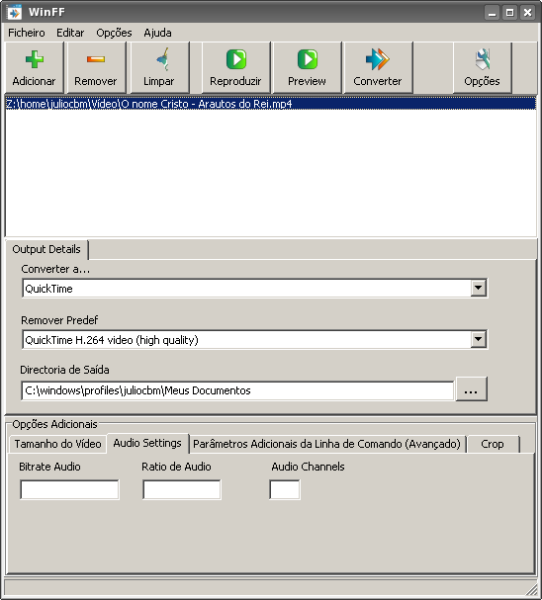542x600 pixels.
Task: Open the Ficheiro menu
Action: tap(26, 33)
